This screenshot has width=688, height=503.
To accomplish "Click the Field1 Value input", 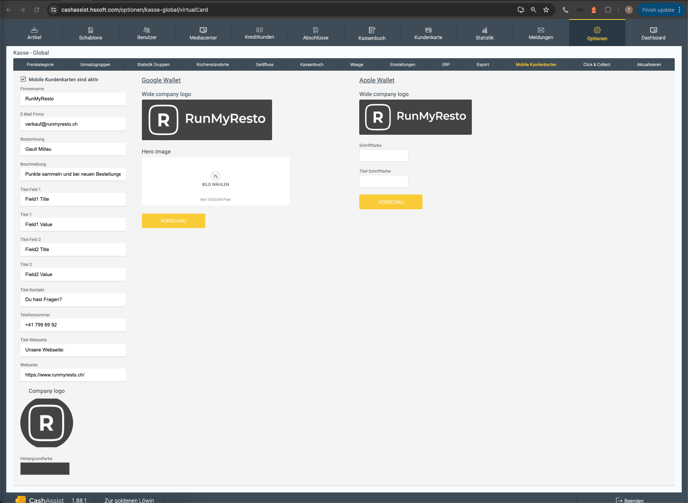I will coord(73,224).
